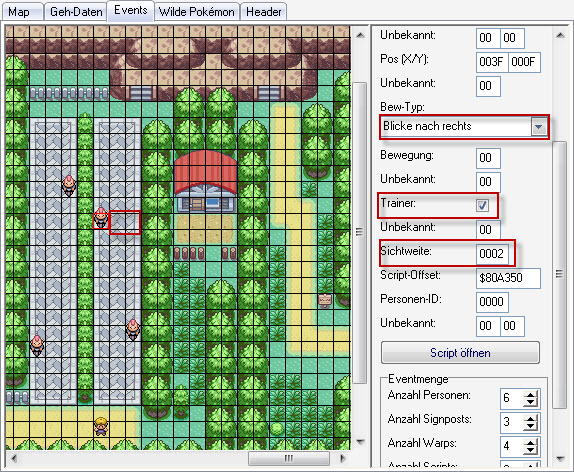Select the trainer sprite at lower-left gray path
The width and height of the screenshot is (574, 473).
pos(37,345)
